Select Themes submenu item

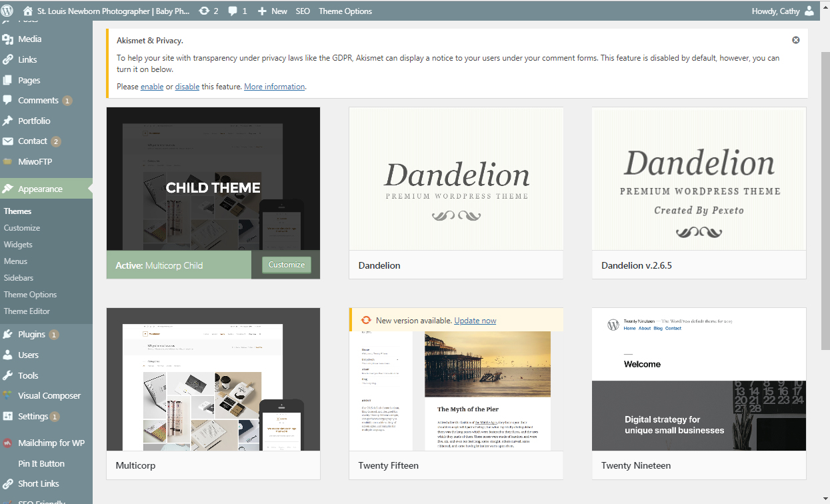(x=17, y=211)
